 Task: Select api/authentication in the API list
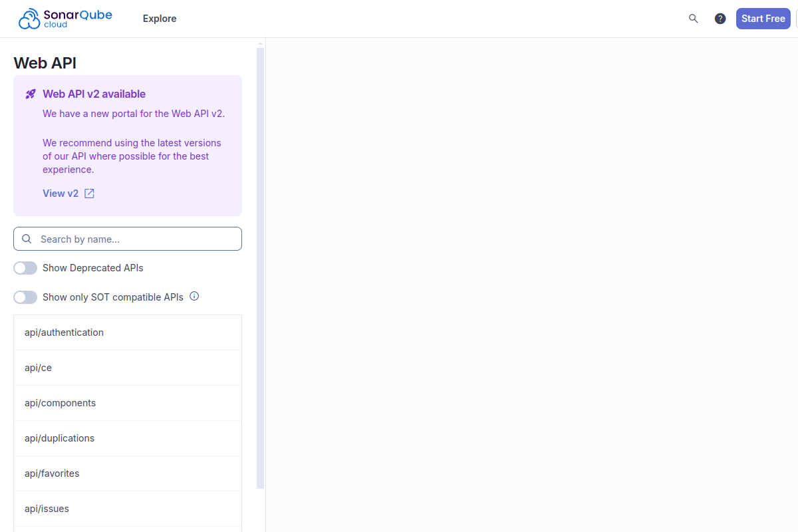click(128, 332)
